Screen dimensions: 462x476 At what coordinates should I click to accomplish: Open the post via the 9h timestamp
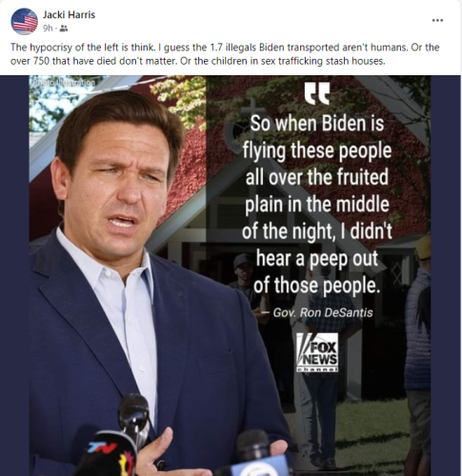pos(48,29)
